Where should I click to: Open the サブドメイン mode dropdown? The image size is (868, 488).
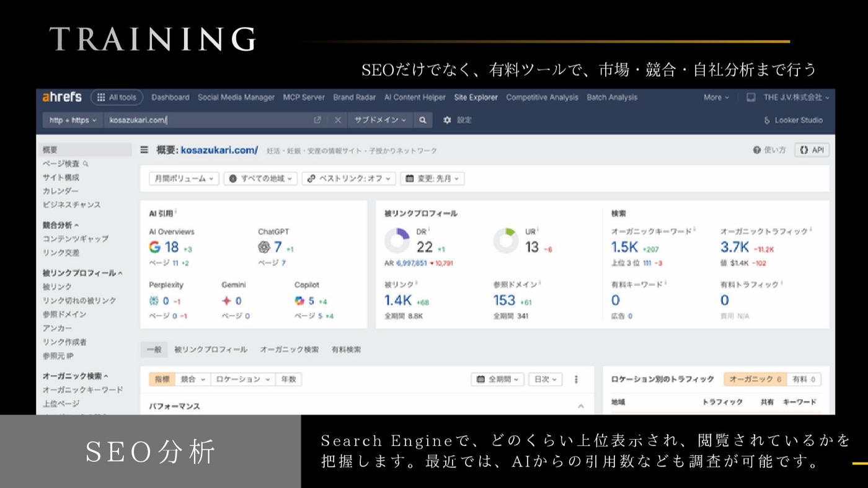380,120
